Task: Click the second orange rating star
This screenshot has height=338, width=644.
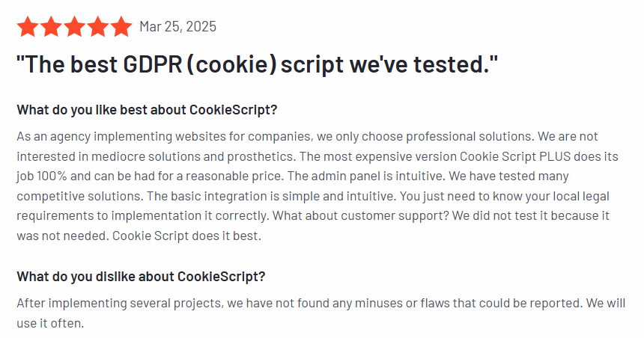Action: [x=51, y=27]
